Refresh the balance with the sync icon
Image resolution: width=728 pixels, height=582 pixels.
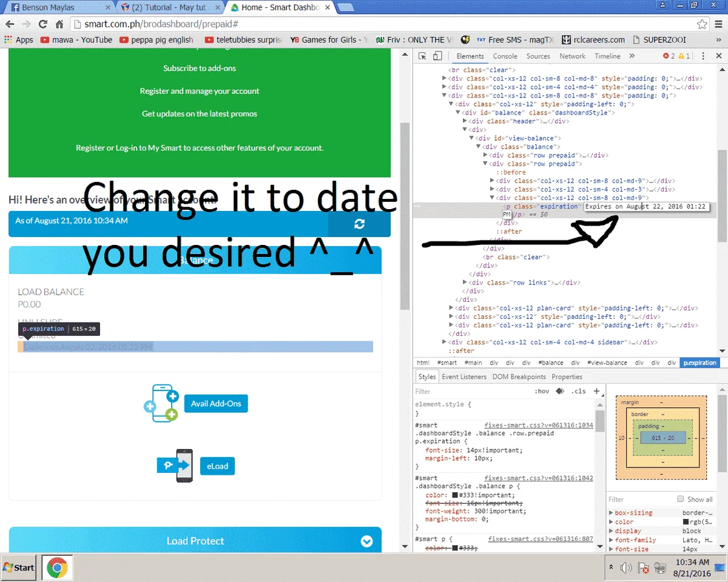(359, 224)
